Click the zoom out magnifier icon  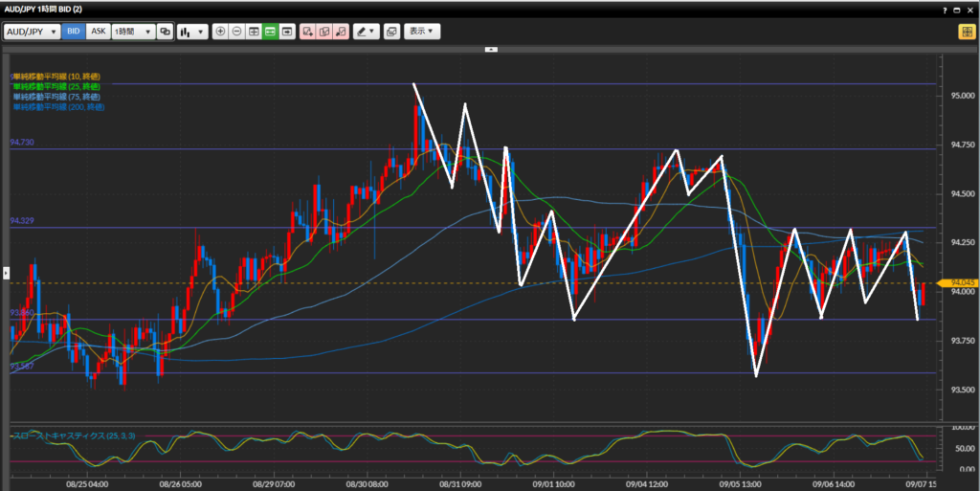(236, 32)
